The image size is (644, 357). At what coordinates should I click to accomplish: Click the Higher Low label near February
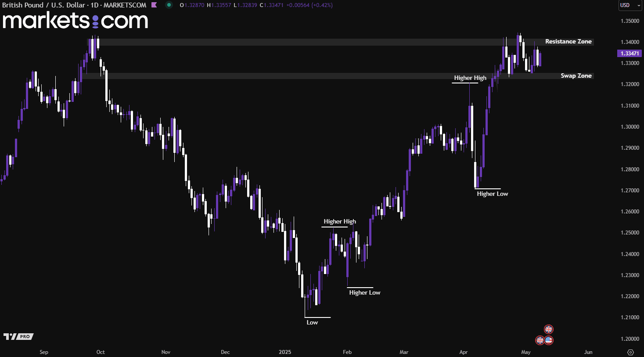[x=365, y=292]
